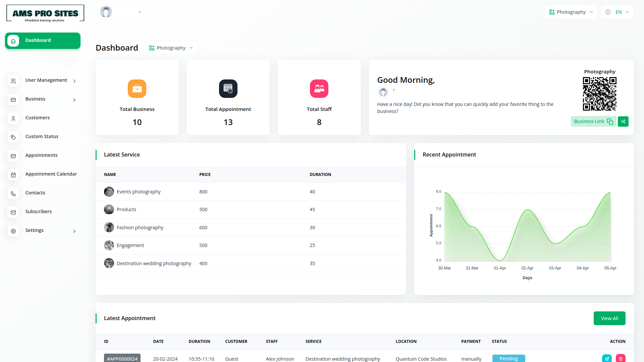Click the Dashboard home icon in sidebar
The height and width of the screenshot is (362, 644).
[13, 41]
